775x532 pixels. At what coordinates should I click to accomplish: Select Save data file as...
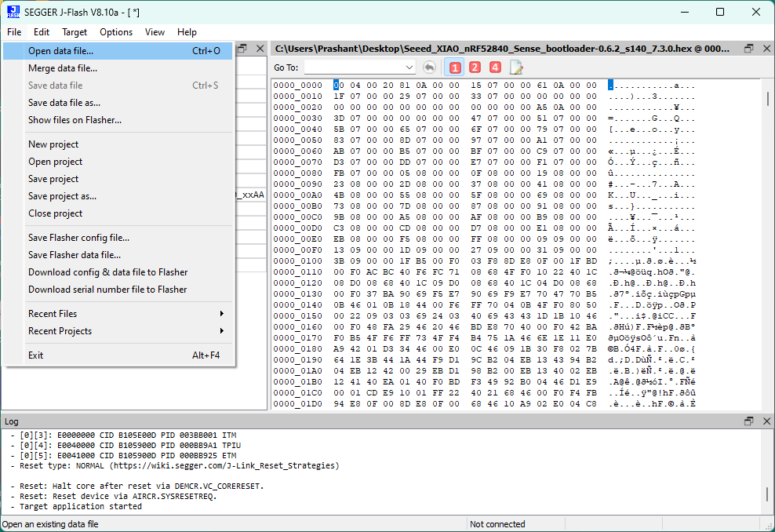(x=118, y=103)
